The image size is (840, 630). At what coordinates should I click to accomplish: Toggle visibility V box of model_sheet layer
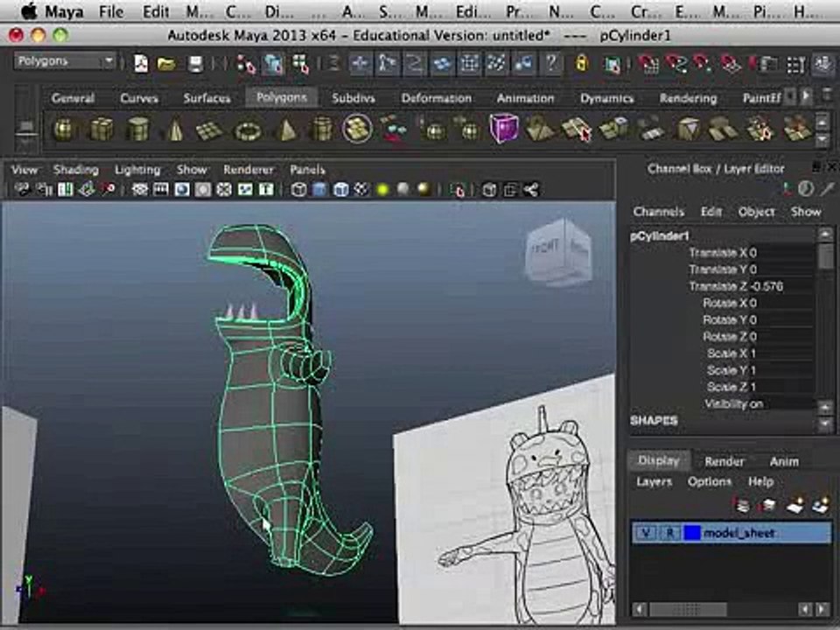click(x=646, y=533)
